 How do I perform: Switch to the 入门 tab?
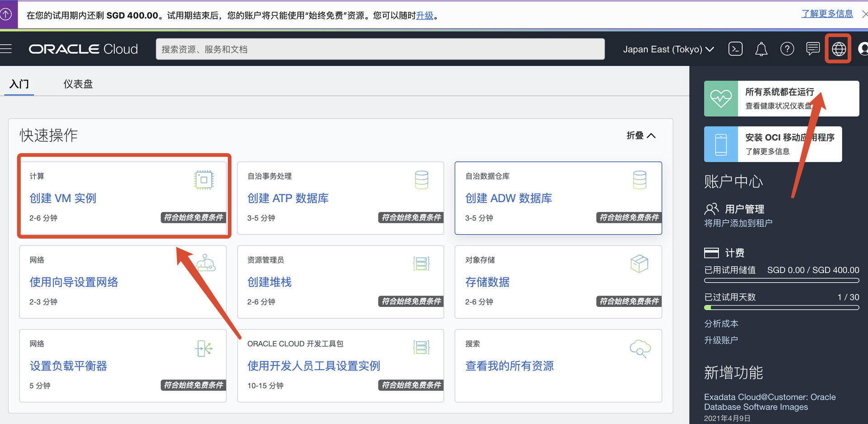(x=19, y=84)
